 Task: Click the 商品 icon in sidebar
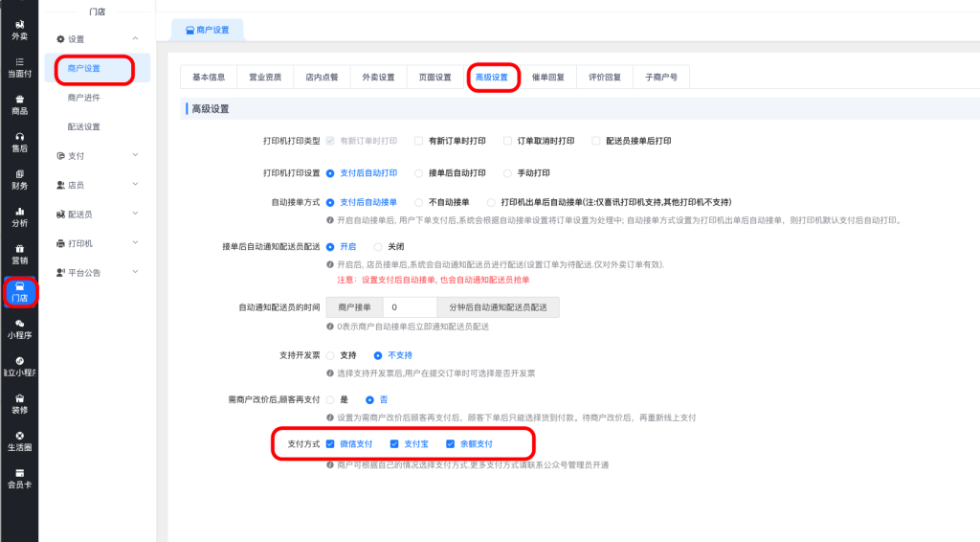pyautogui.click(x=19, y=104)
